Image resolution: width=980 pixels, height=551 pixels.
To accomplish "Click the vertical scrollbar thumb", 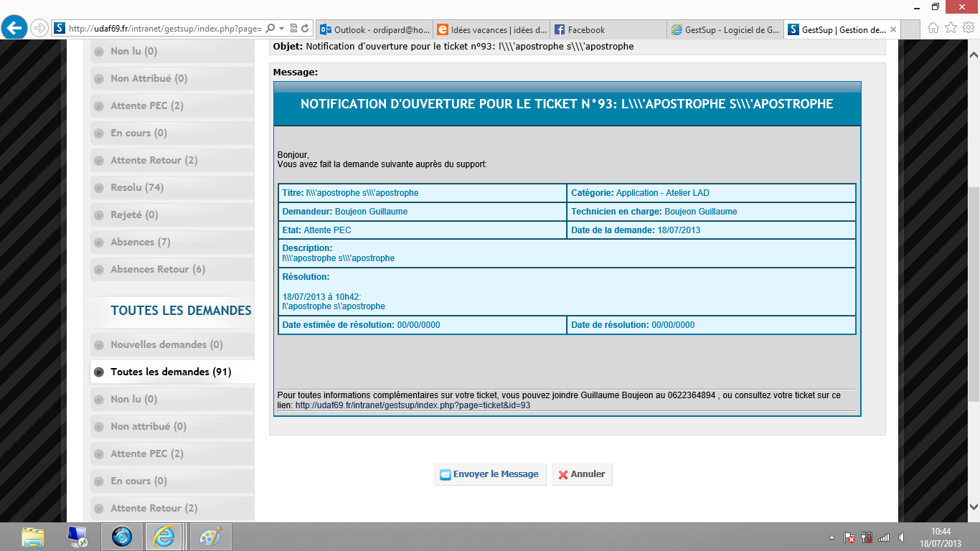I will point(974,294).
